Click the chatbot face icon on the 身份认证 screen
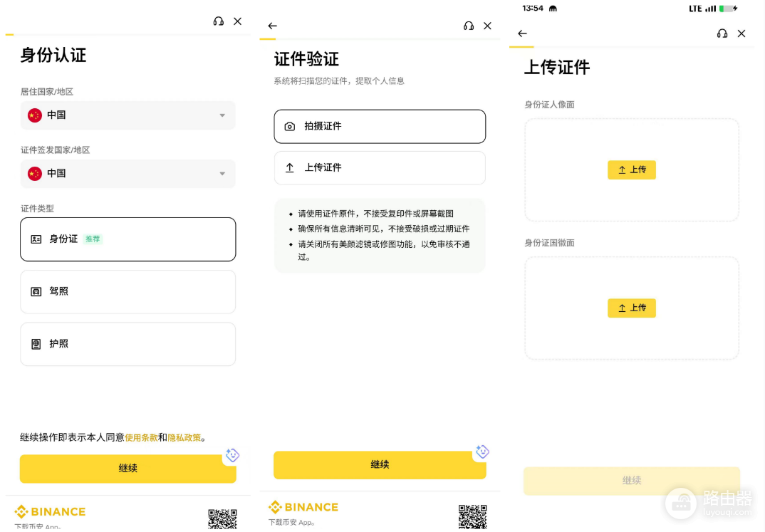Image resolution: width=765 pixels, height=532 pixels. 232,455
